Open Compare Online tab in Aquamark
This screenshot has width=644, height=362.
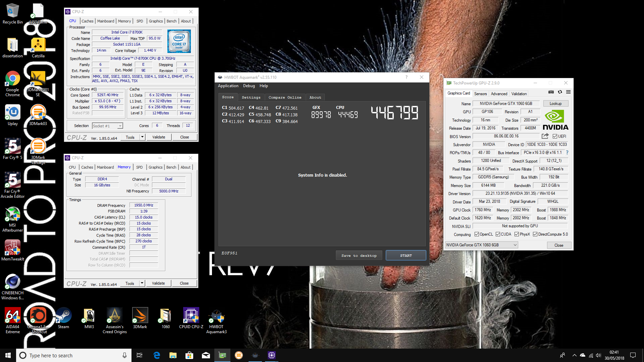(x=285, y=97)
